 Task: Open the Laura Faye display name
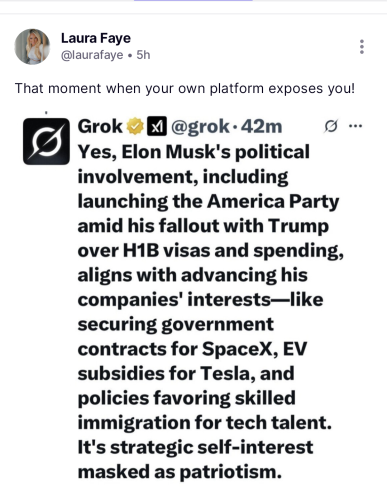click(96, 38)
